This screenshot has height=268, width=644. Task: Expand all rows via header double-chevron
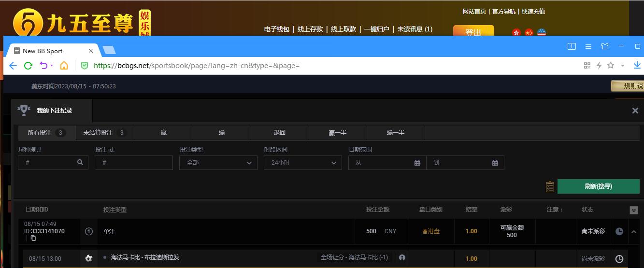634,210
